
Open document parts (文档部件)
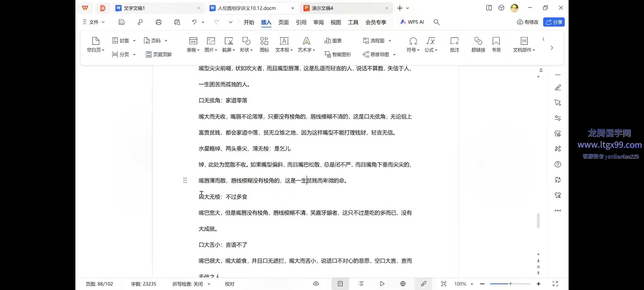coord(524,45)
